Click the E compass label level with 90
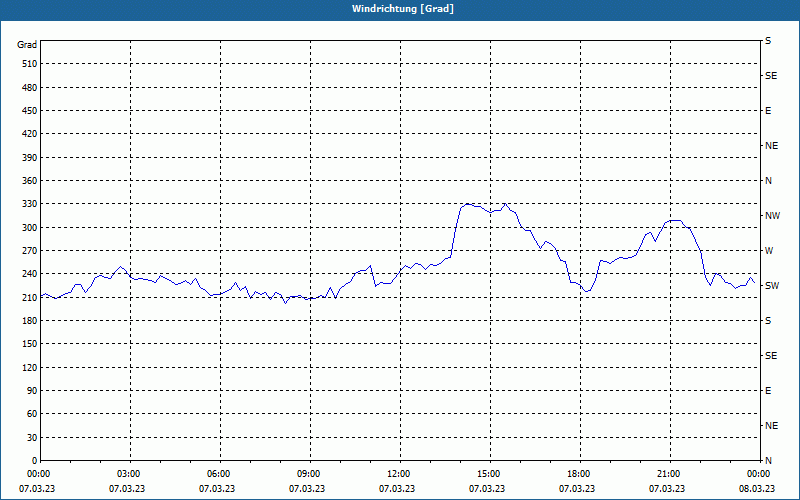The height and width of the screenshot is (500, 800). 768,391
